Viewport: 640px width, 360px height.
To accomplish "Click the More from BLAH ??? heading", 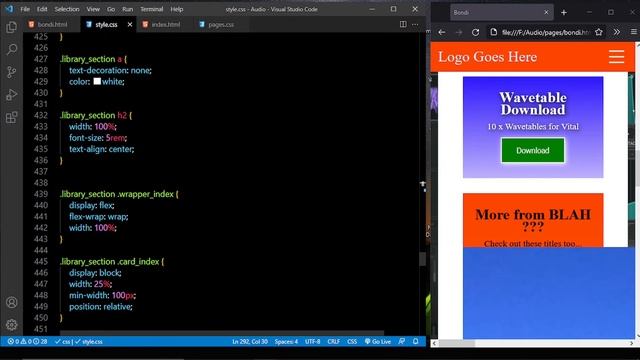I will 533,220.
